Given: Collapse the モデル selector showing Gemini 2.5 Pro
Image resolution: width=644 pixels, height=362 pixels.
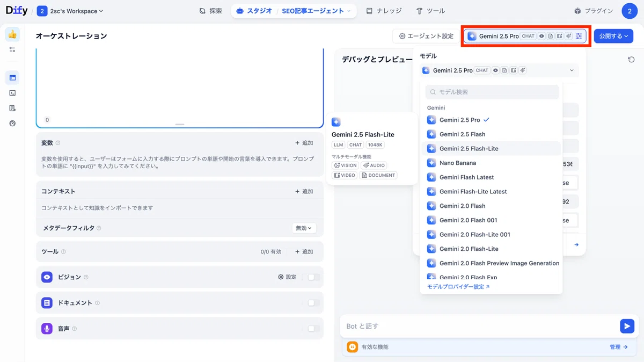Looking at the screenshot, I should click(499, 70).
